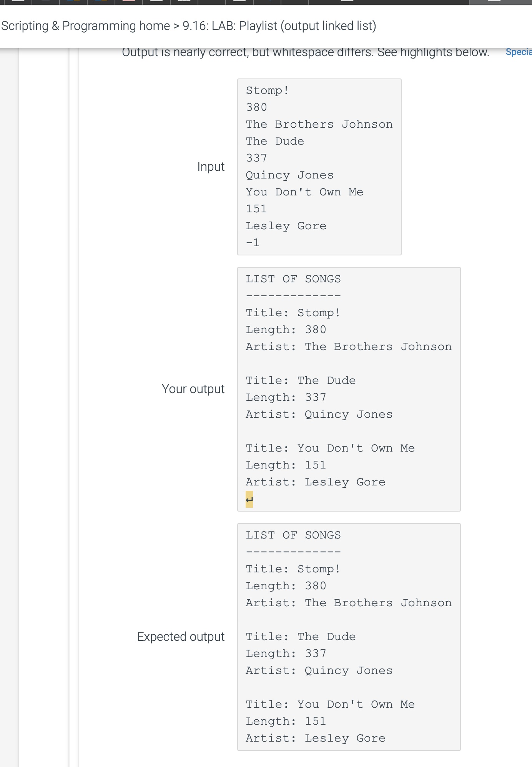Click the dashed separator line in Your output

tap(293, 296)
